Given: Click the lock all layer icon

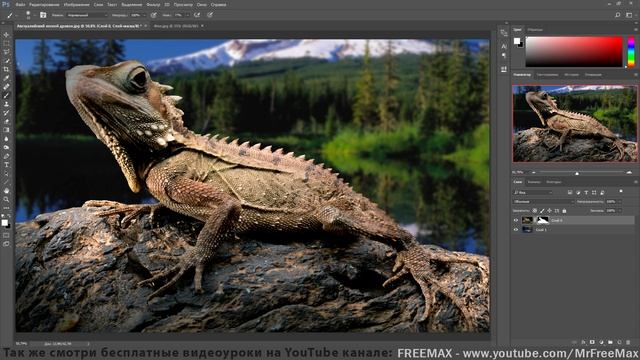Looking at the screenshot, I should pyautogui.click(x=564, y=211).
